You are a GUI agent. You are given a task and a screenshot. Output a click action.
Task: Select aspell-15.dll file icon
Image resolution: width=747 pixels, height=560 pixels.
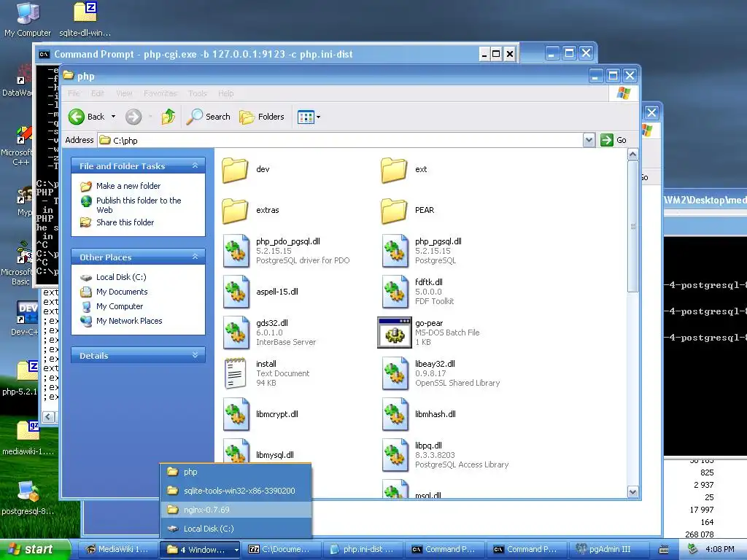[236, 292]
